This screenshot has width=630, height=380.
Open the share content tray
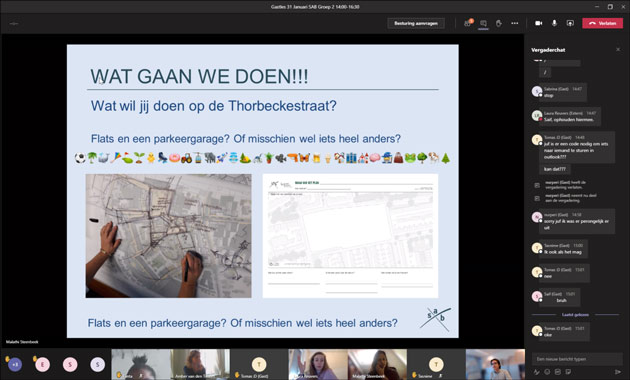[x=570, y=23]
